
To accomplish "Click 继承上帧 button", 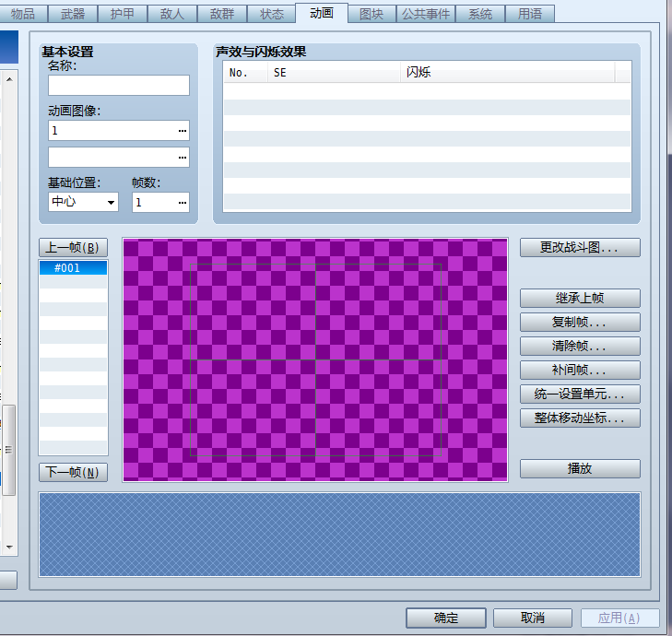I will (x=580, y=298).
